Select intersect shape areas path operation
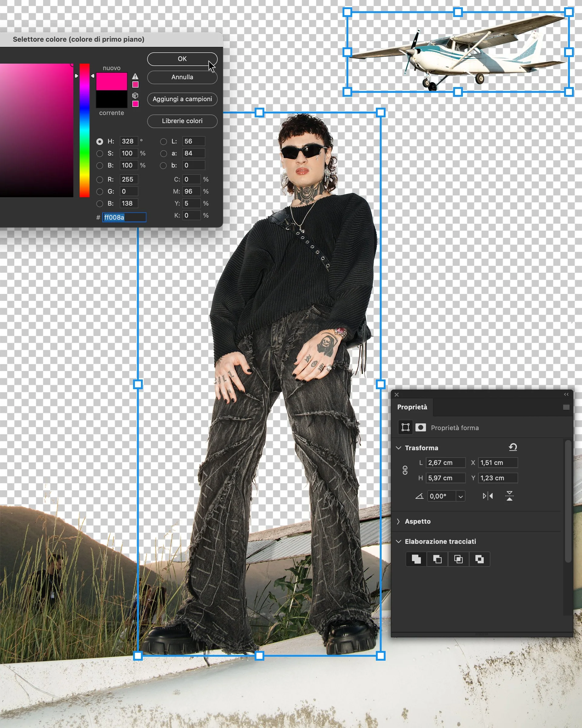This screenshot has width=582, height=728. [x=458, y=560]
